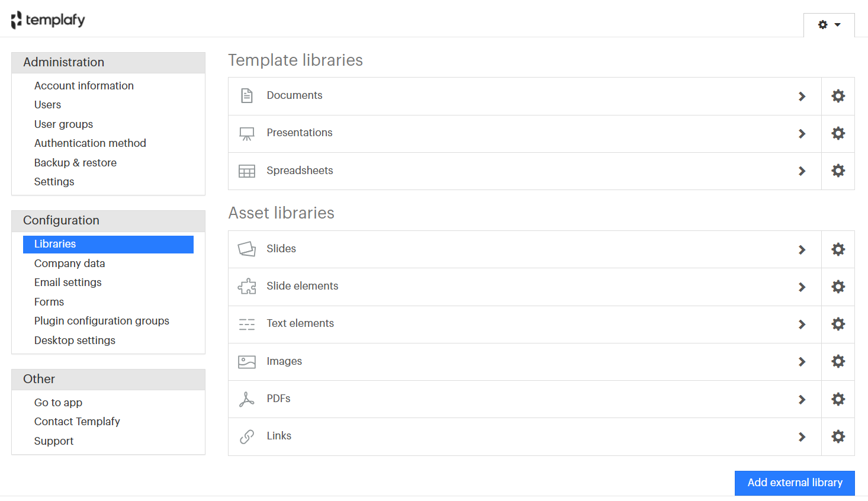Open settings gear for Images library
The image size is (868, 501).
coord(838,361)
